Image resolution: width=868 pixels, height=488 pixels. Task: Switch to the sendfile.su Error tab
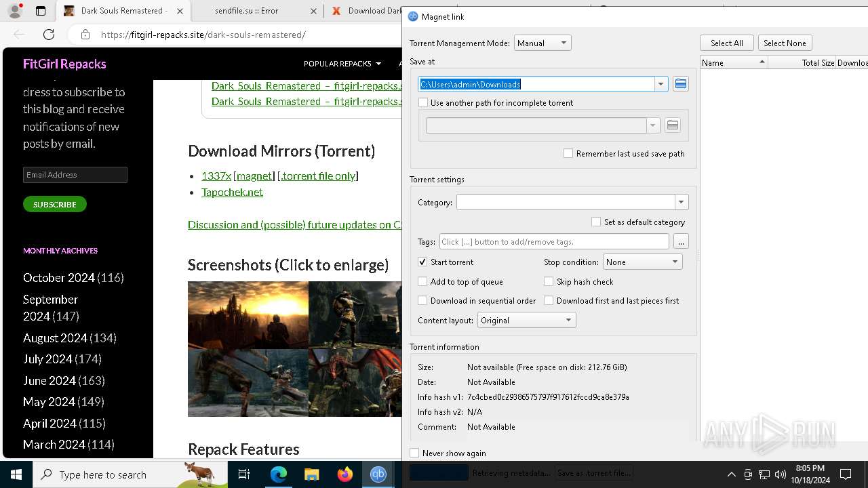point(256,11)
